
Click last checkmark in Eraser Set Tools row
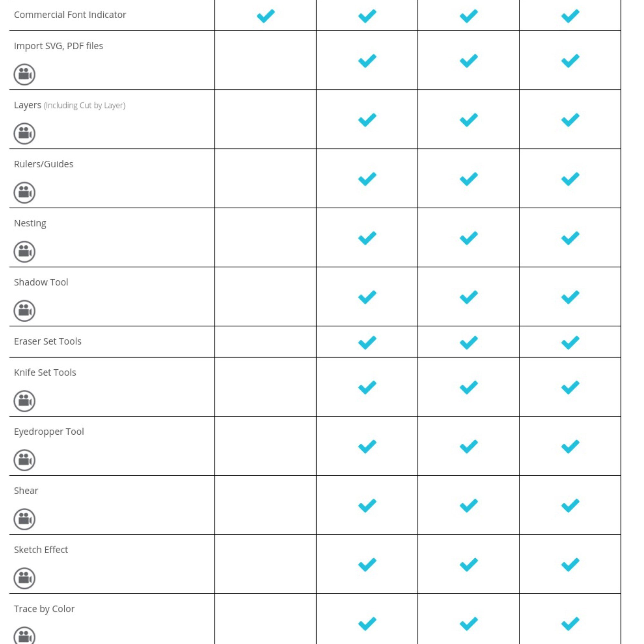point(570,342)
